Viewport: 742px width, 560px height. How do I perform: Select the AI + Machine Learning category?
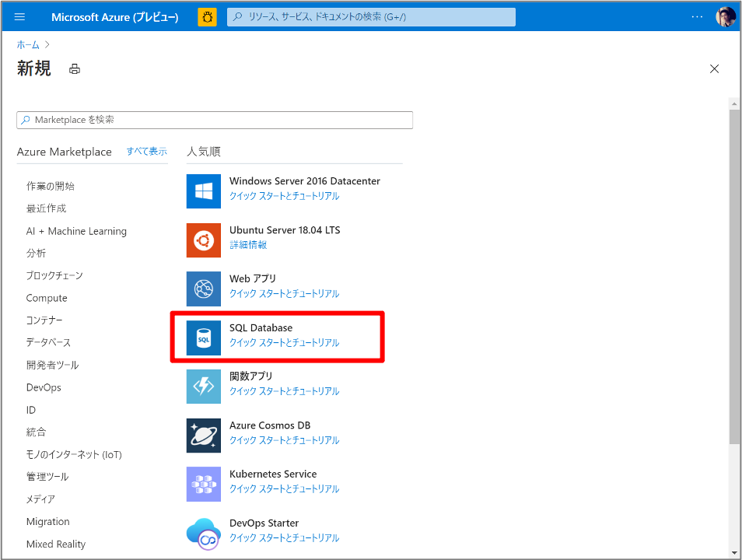[76, 231]
